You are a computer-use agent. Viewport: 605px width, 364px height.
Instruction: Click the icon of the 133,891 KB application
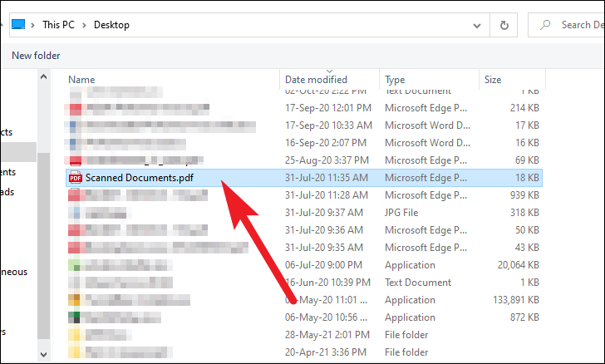coord(75,300)
